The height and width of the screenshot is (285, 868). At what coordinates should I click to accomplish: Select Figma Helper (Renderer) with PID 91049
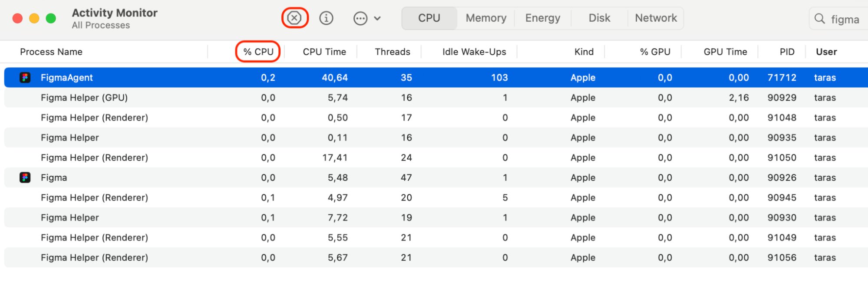tap(436, 237)
